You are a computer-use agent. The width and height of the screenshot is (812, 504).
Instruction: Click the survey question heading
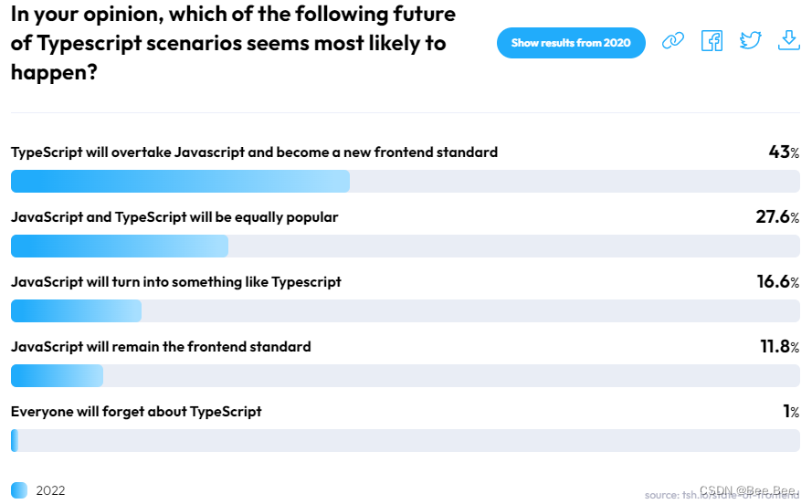233,43
